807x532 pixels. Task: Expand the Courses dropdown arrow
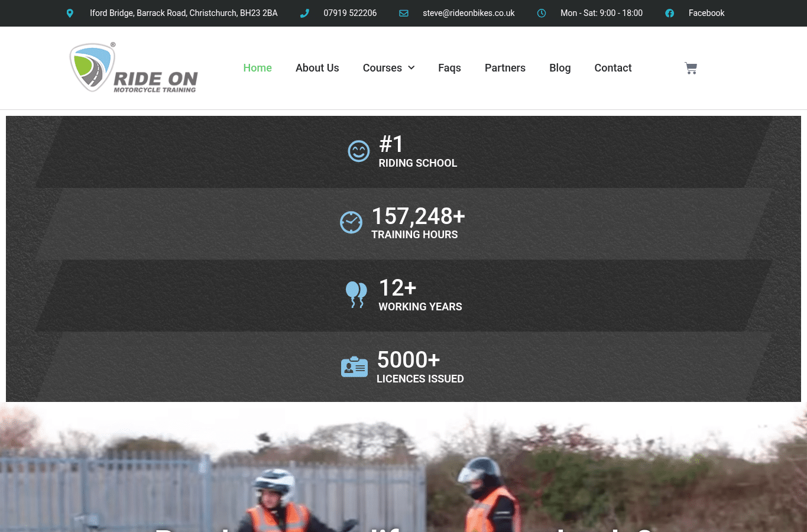[x=411, y=68]
